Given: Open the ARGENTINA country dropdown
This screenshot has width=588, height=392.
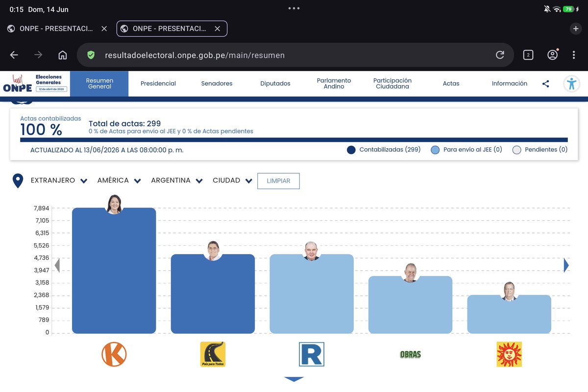Looking at the screenshot, I should click(x=177, y=181).
